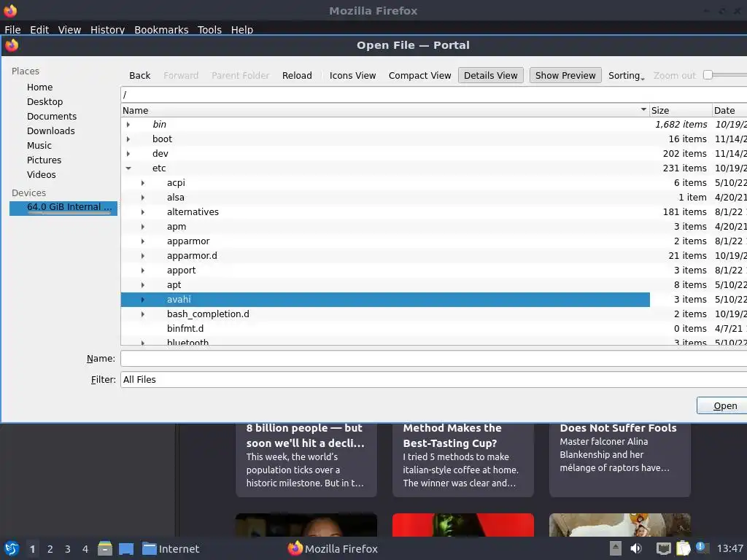Go to Documents in Places

click(52, 116)
